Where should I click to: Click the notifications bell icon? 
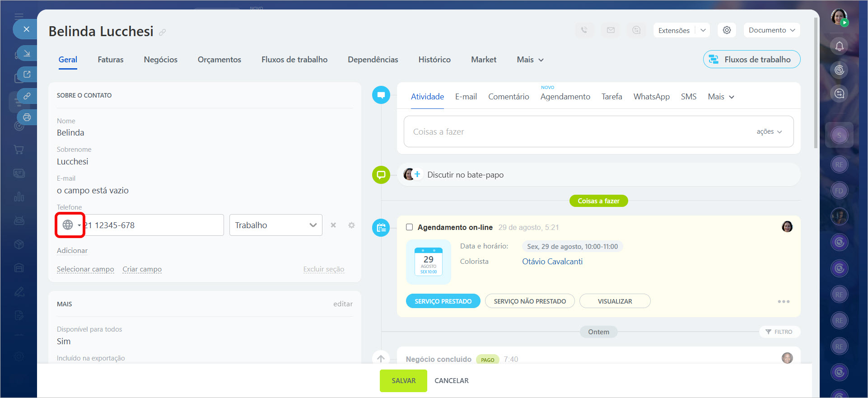(x=839, y=46)
